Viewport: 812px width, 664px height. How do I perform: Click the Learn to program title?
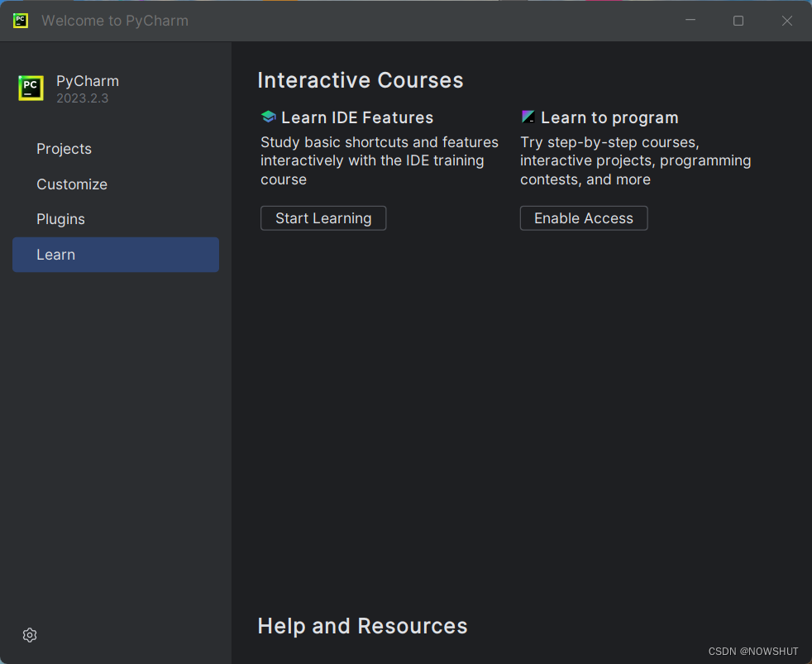click(609, 117)
